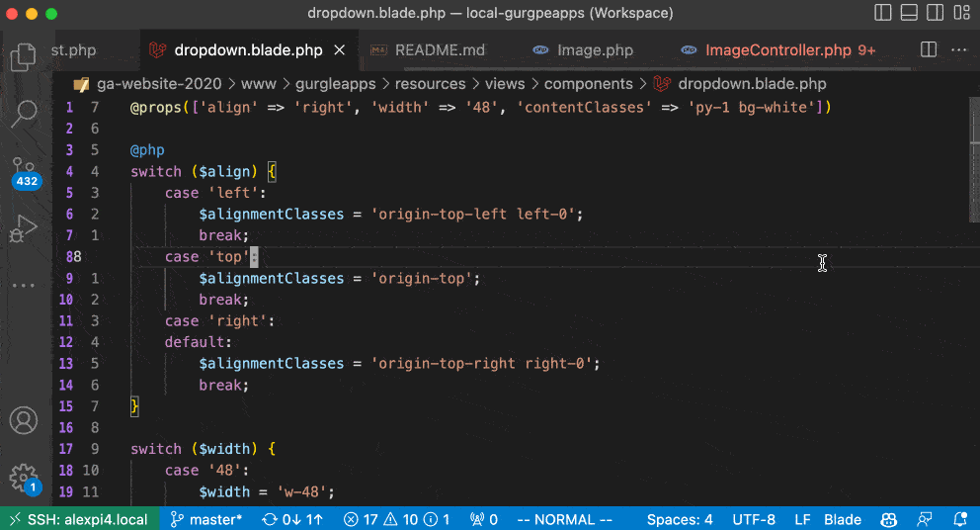980x530 pixels.
Task: Open the Run and Debug view
Action: click(22, 229)
